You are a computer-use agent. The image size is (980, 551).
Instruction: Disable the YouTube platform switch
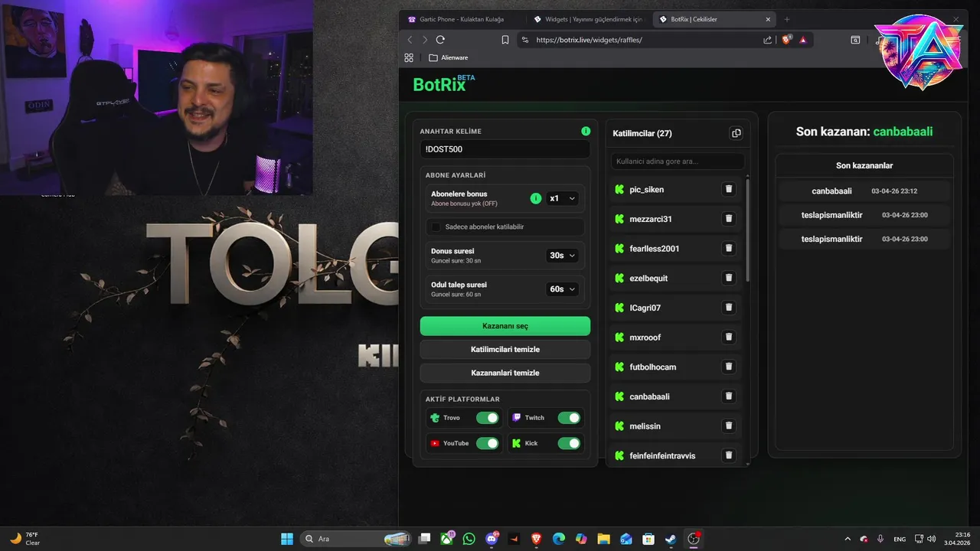click(x=487, y=443)
